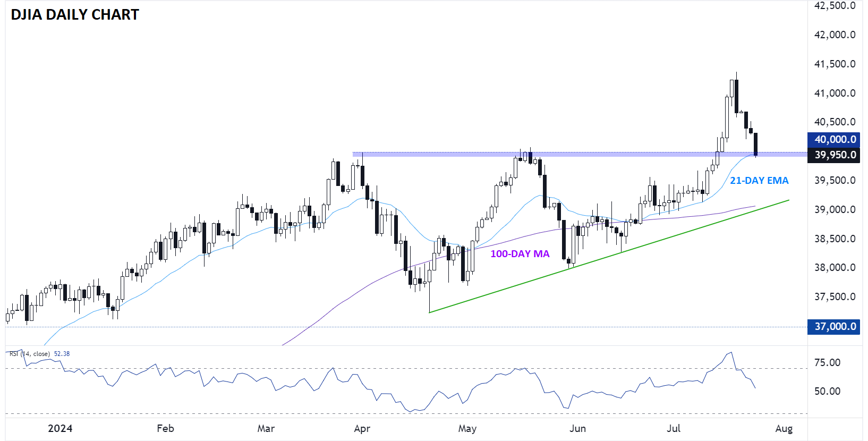Click the 39,000.0 axis value

tap(835, 209)
